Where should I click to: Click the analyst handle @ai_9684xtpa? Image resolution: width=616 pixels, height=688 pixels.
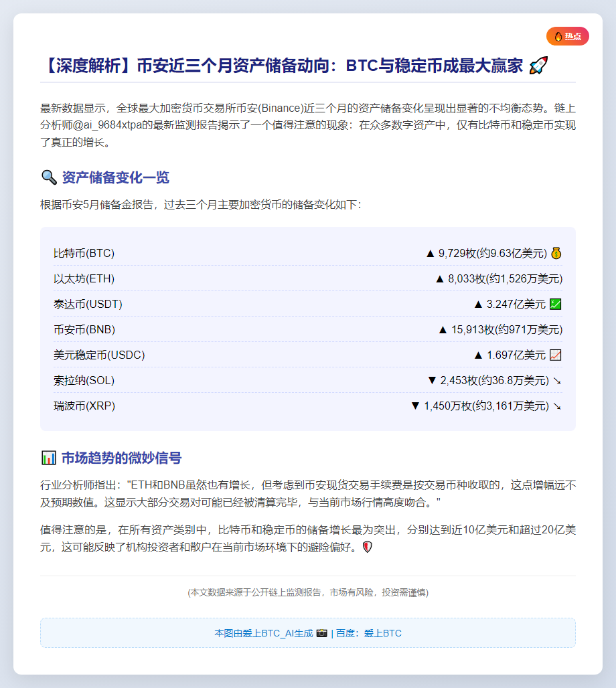tap(106, 125)
